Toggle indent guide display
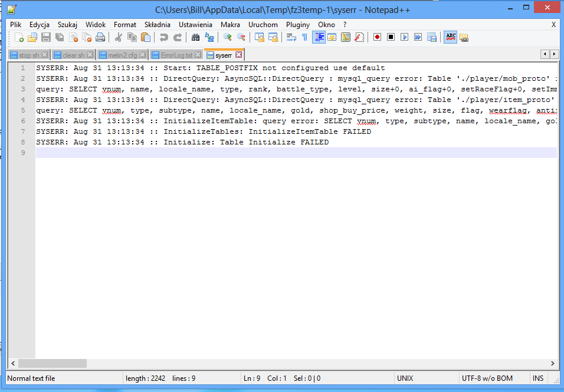 (319, 37)
